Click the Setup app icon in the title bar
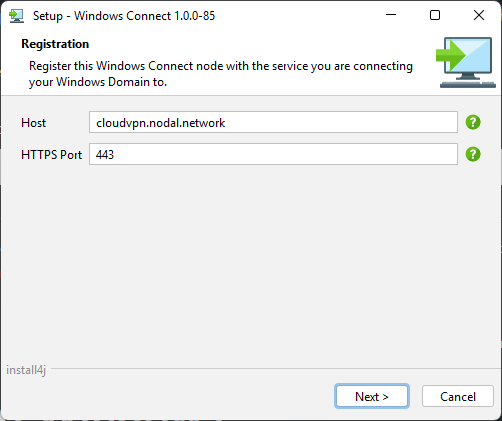Screen dimensions: 502x421 point(16,16)
